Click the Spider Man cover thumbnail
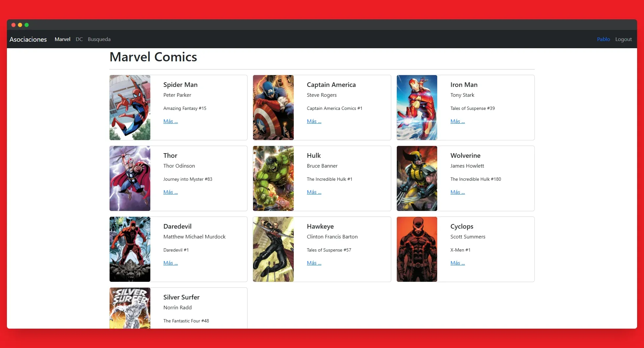 click(130, 108)
